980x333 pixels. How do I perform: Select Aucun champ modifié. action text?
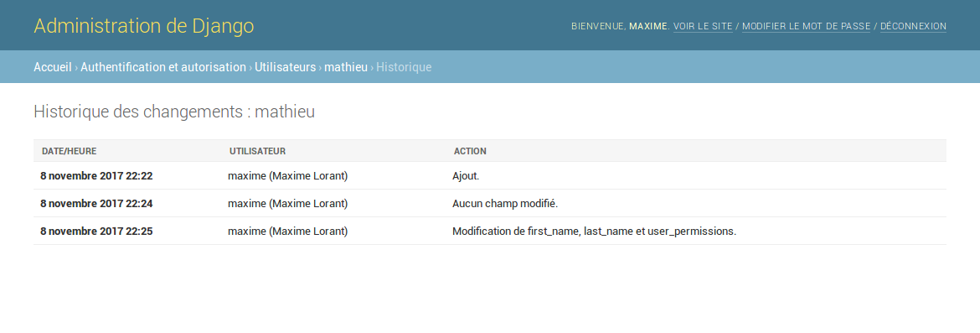coord(505,204)
